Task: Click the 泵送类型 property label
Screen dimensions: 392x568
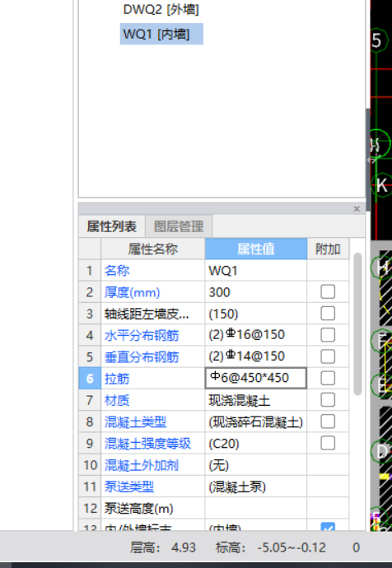Action: (x=129, y=487)
